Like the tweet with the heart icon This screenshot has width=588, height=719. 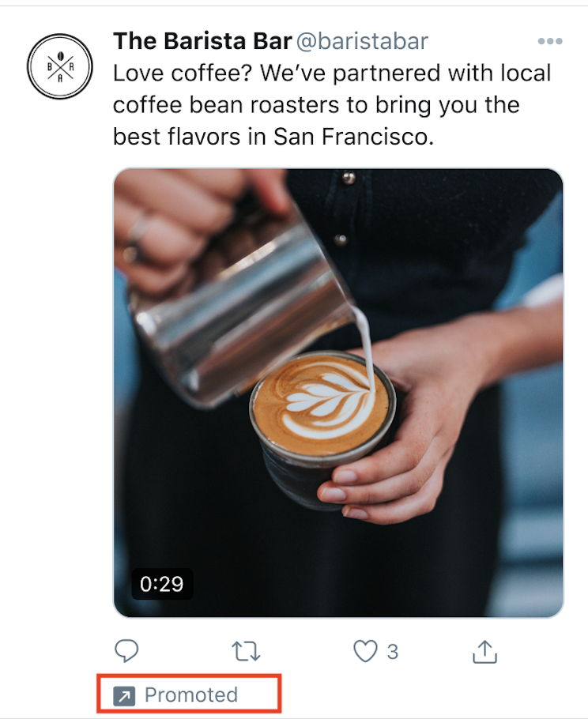(x=365, y=651)
